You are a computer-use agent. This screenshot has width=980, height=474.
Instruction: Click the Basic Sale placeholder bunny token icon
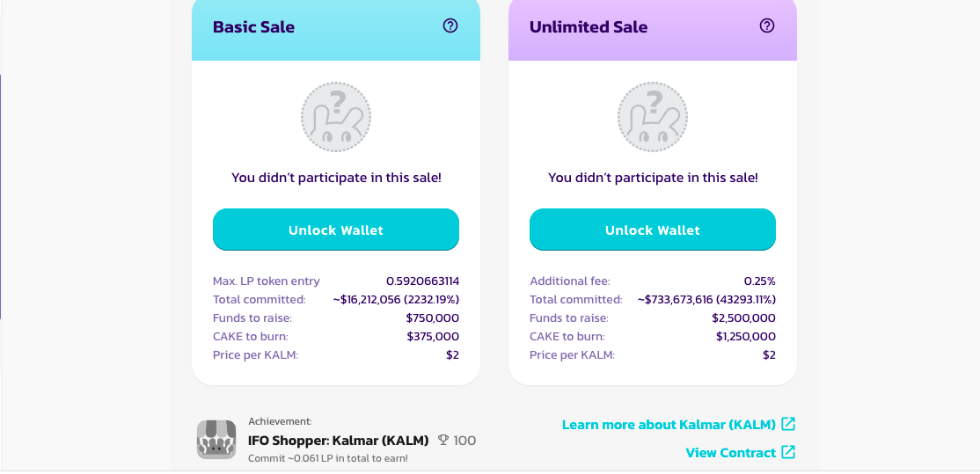pos(336,117)
